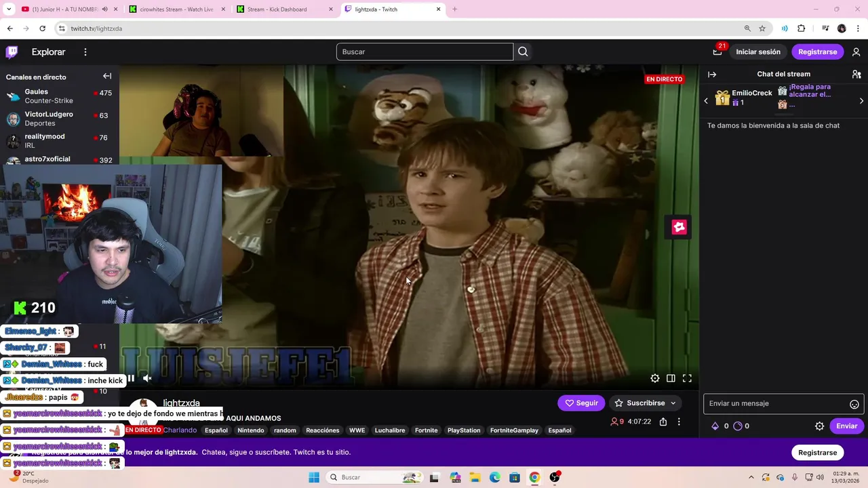Share the stream via share icon

tap(663, 422)
